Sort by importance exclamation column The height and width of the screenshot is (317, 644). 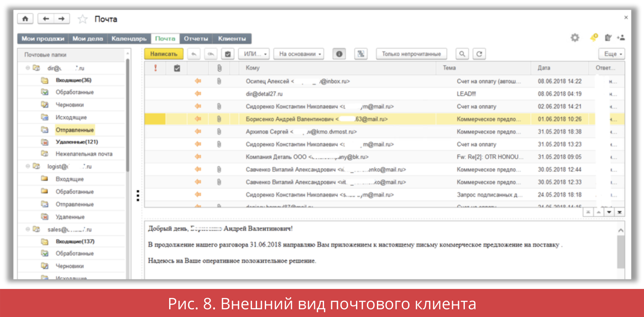155,68
